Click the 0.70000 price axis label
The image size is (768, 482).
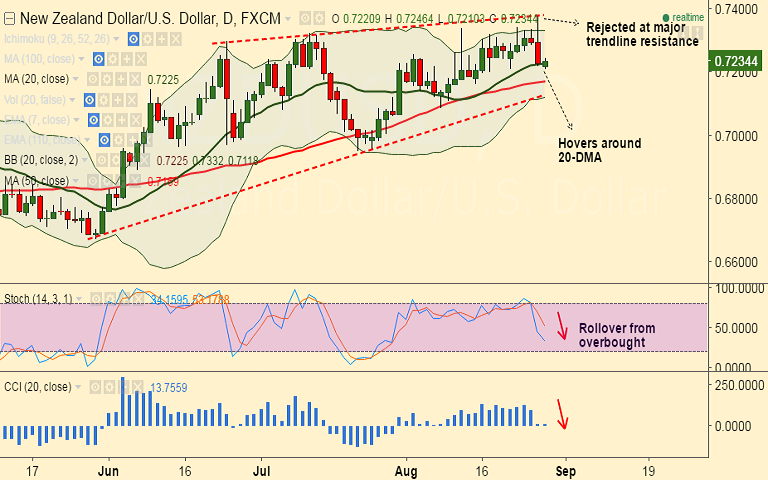736,136
